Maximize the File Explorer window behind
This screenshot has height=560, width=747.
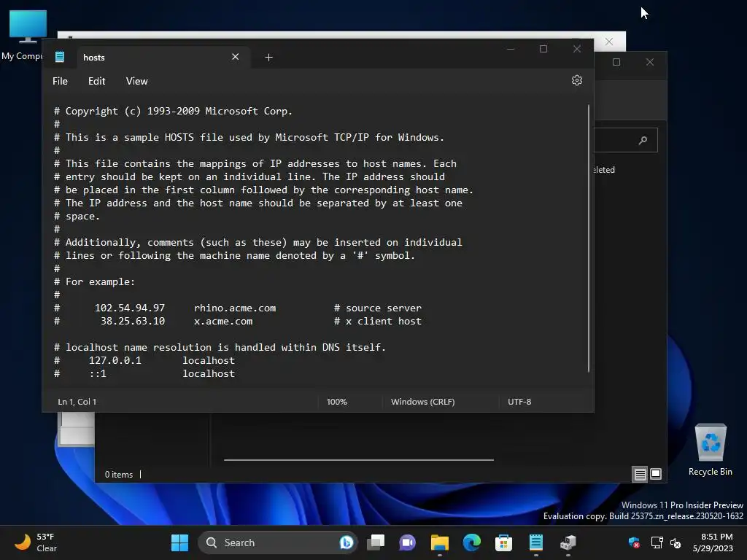point(616,62)
